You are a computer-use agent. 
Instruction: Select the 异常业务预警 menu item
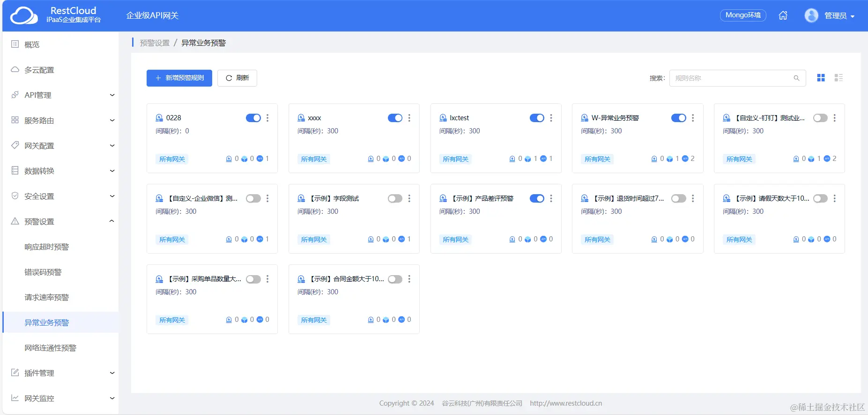click(60, 322)
